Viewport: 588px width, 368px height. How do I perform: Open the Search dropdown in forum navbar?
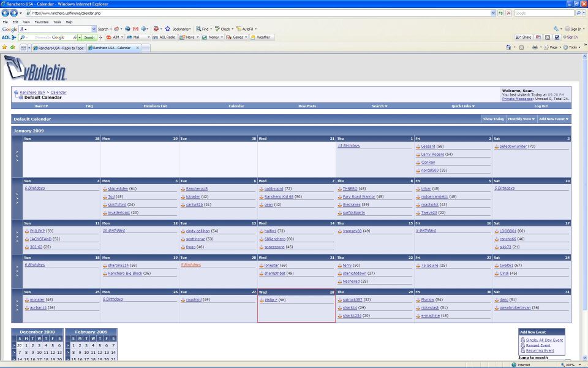click(379, 106)
